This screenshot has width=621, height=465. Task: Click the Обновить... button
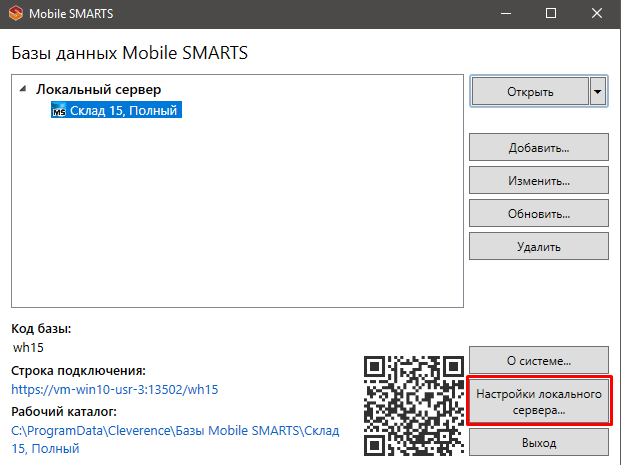click(x=539, y=213)
